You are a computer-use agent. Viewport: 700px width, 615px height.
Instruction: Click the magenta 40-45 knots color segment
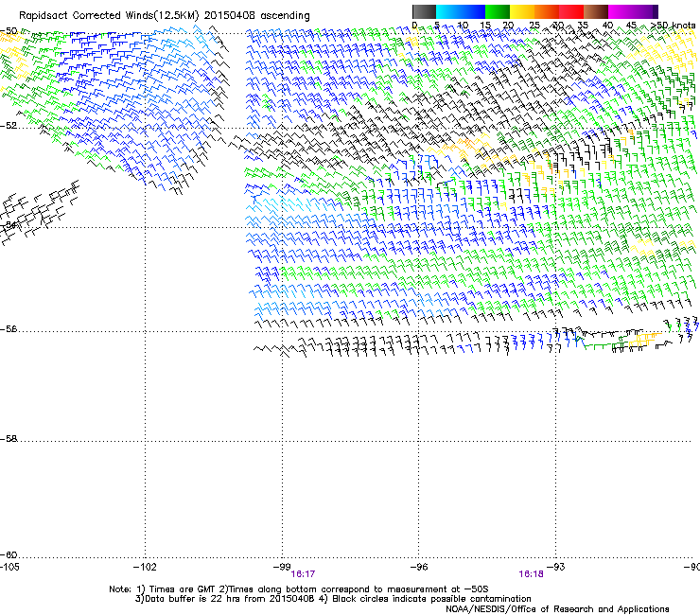tap(621, 11)
